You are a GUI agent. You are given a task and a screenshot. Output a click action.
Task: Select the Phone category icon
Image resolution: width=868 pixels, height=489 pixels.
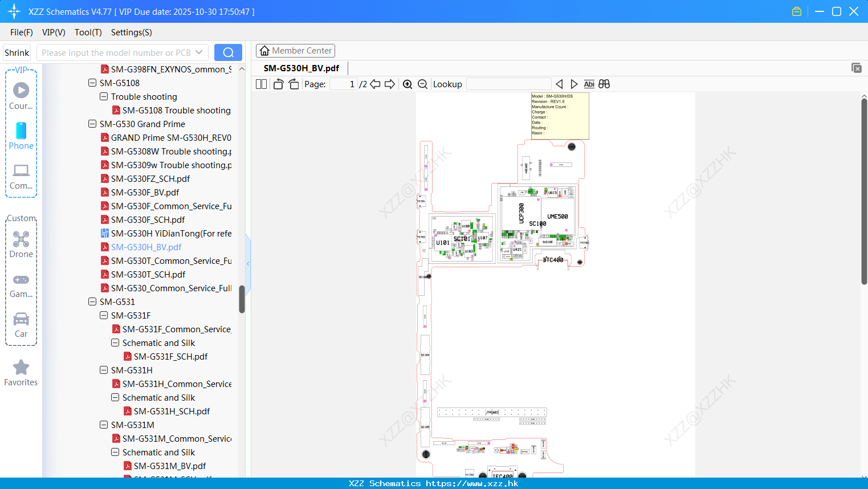tap(21, 136)
